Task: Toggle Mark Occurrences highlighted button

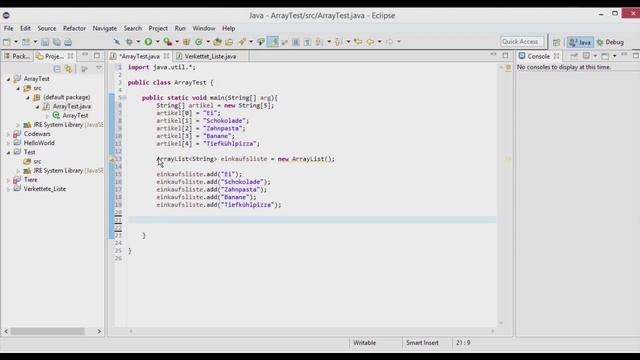Action: click(273, 42)
